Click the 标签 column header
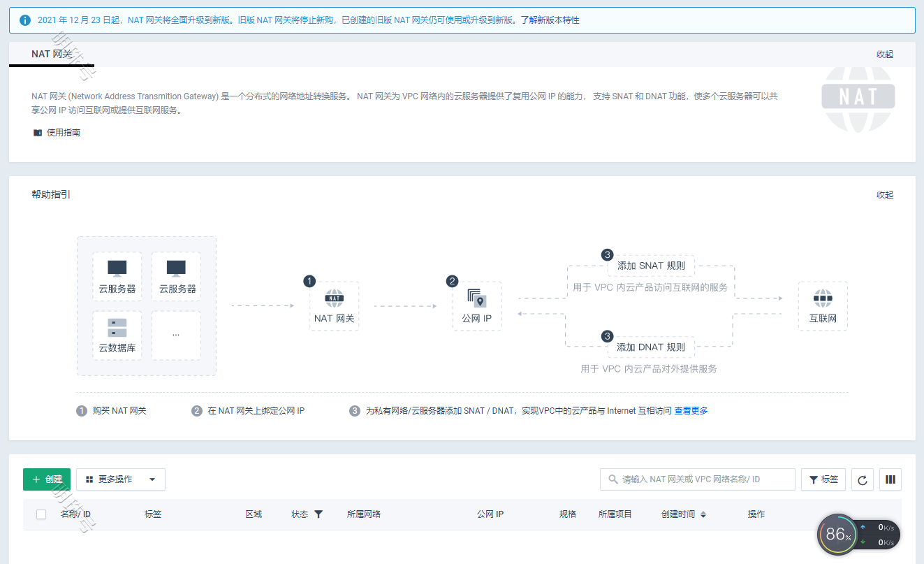Screen dimensions: 924x564 pos(153,514)
